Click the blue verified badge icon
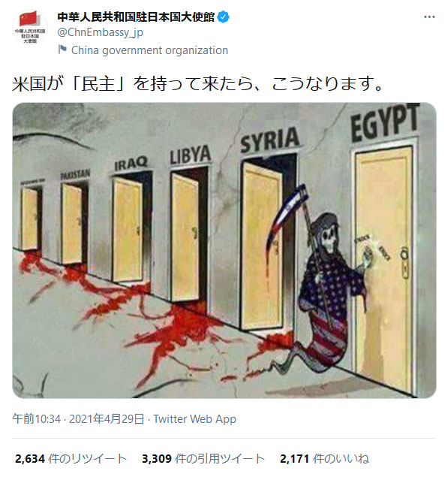This screenshot has width=448, height=477. [224, 17]
